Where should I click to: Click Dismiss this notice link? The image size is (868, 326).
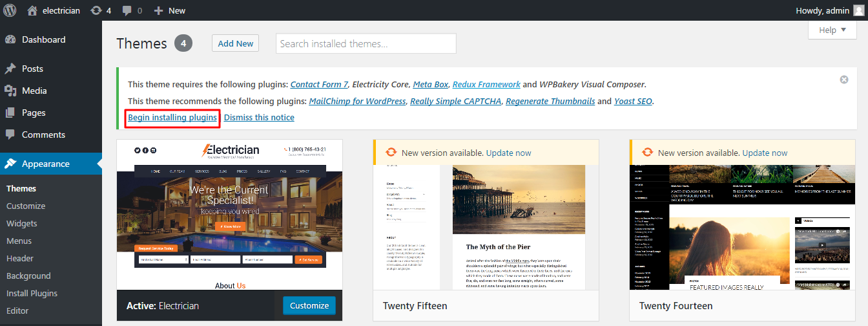click(259, 117)
